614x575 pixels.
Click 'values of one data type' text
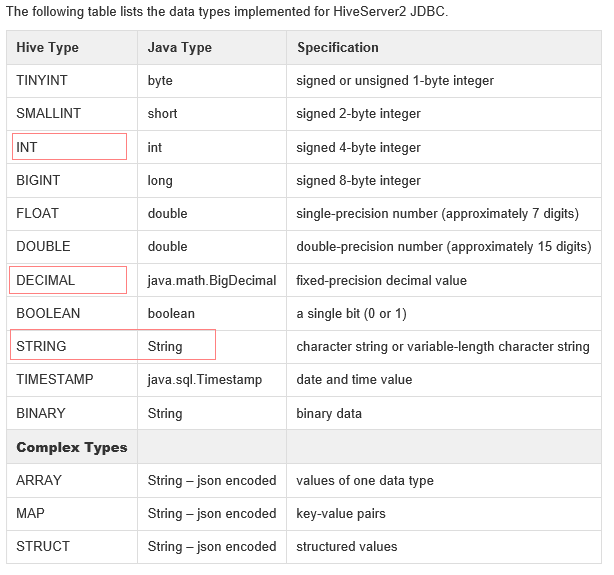[x=365, y=480]
